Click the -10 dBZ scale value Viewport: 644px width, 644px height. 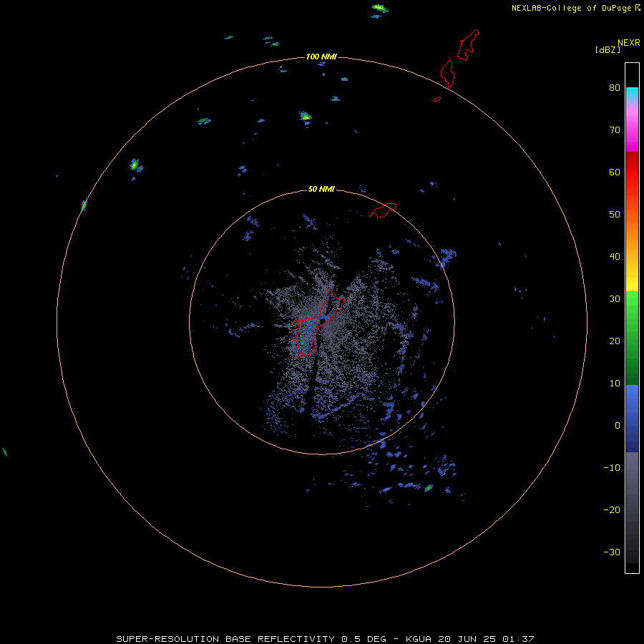pyautogui.click(x=612, y=468)
